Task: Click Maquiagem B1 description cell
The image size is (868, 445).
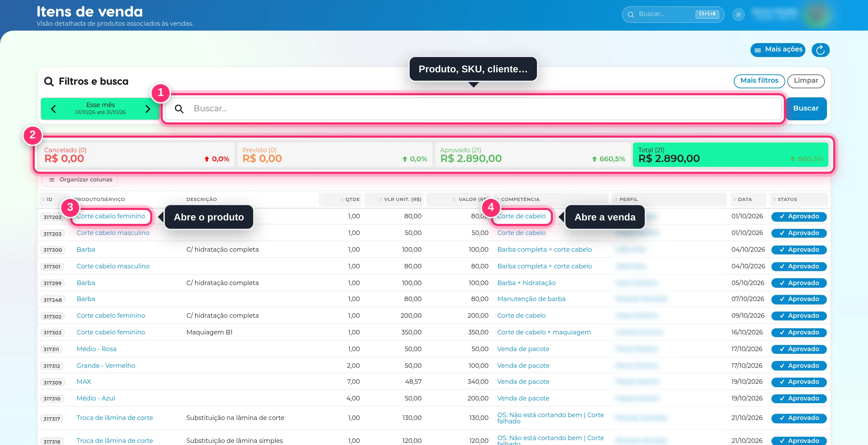Action: (x=209, y=332)
